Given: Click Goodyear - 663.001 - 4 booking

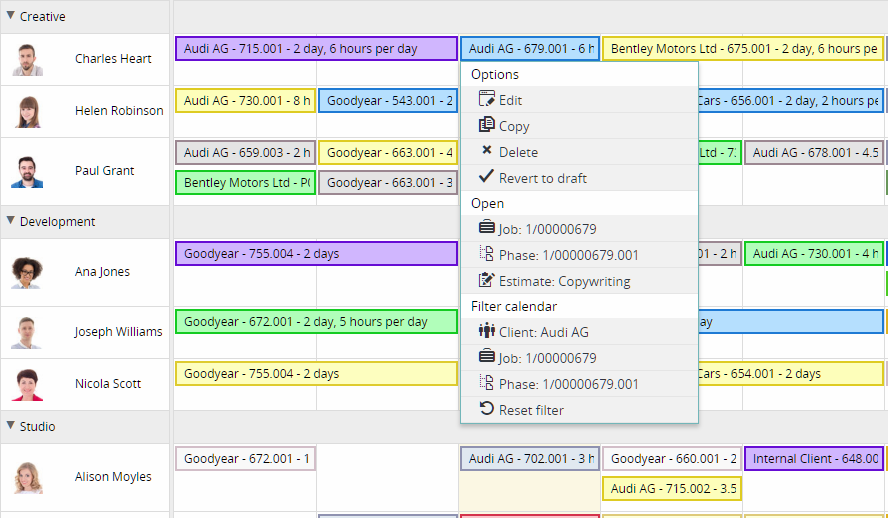Looking at the screenshot, I should 388,153.
